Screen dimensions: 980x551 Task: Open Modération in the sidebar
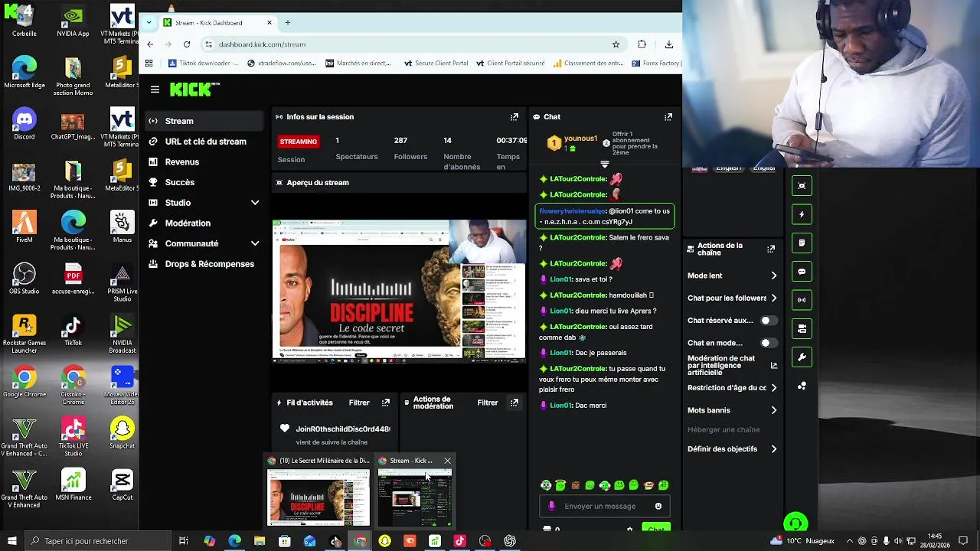click(x=204, y=223)
